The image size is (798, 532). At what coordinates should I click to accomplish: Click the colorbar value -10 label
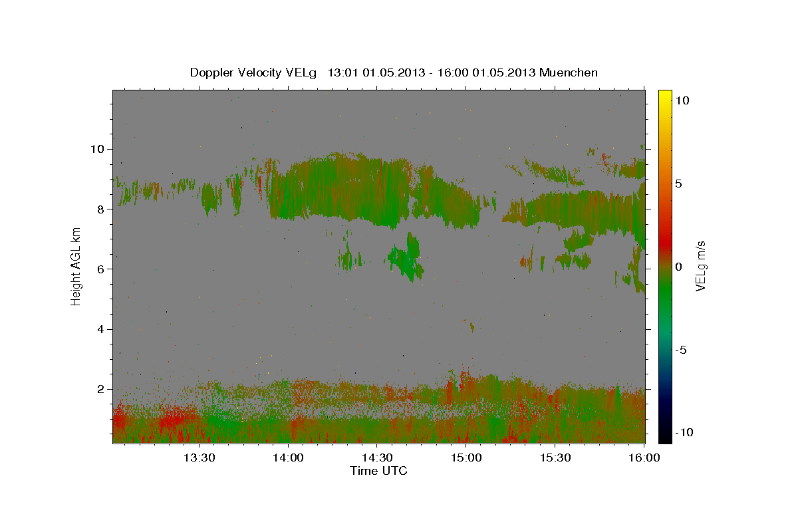tap(684, 432)
